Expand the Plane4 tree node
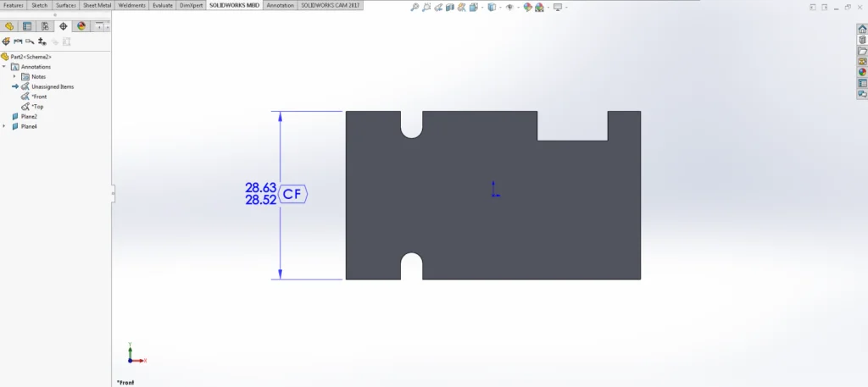This screenshot has height=387, width=868. (4, 126)
